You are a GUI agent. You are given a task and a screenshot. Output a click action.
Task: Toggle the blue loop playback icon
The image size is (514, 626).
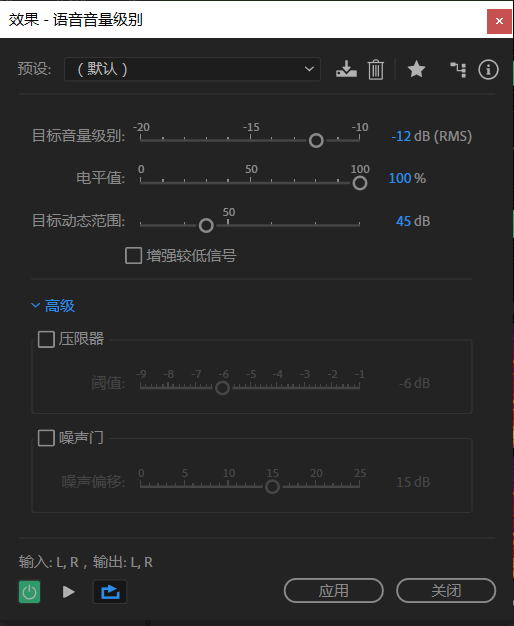pyautogui.click(x=110, y=592)
